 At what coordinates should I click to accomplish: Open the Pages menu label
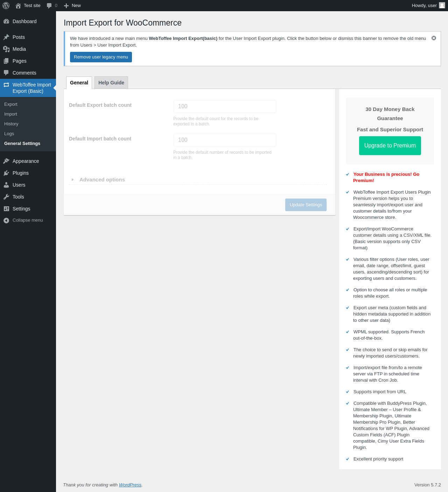tap(20, 61)
